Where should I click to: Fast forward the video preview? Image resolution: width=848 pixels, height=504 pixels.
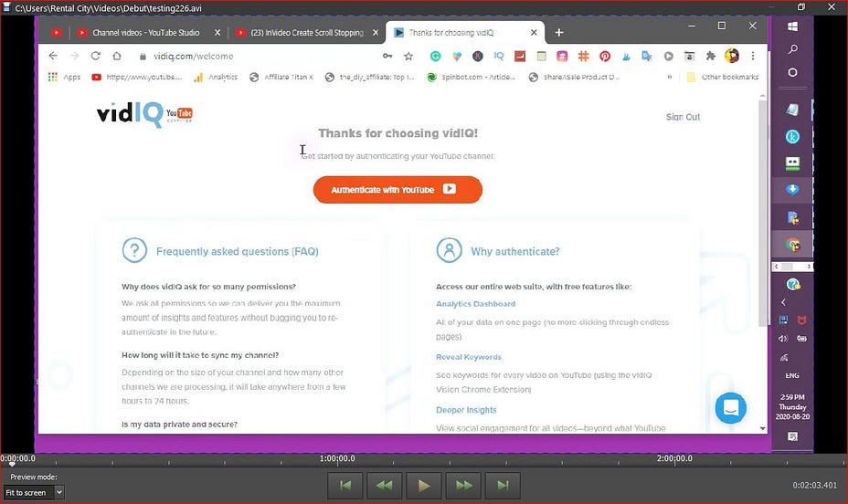tap(463, 486)
